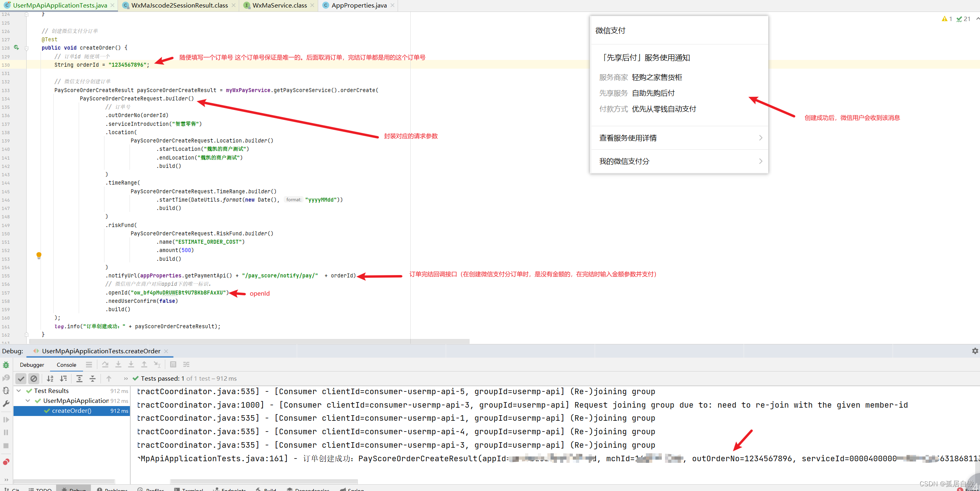Collapse the Test Results tree node
The height and width of the screenshot is (491, 980).
pos(19,391)
